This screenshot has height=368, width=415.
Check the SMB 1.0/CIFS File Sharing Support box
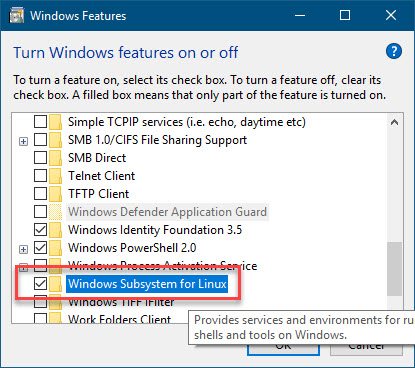pyautogui.click(x=40, y=140)
